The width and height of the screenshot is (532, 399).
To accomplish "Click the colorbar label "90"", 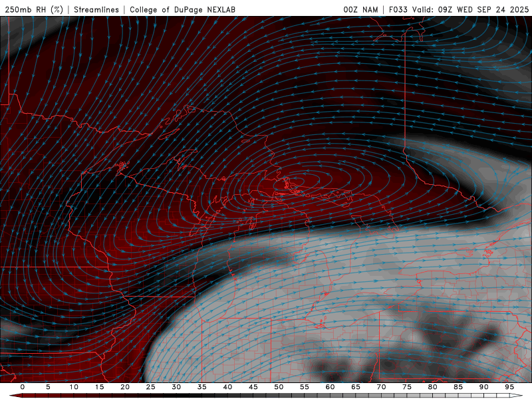I will point(484,387).
